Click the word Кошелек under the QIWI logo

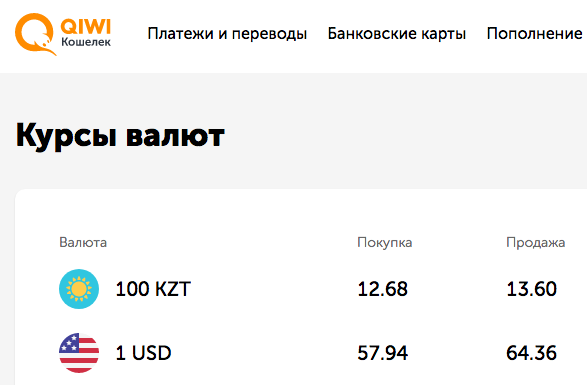86,42
